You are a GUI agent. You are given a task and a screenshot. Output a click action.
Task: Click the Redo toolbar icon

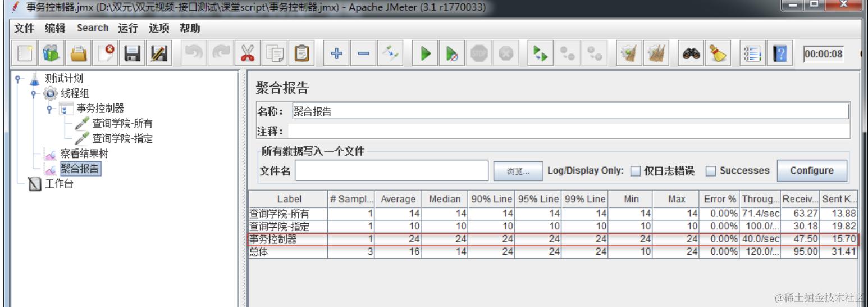pos(221,53)
